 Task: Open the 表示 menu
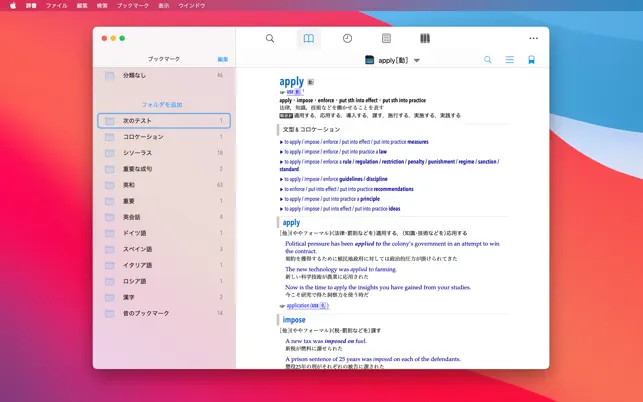[x=164, y=6]
